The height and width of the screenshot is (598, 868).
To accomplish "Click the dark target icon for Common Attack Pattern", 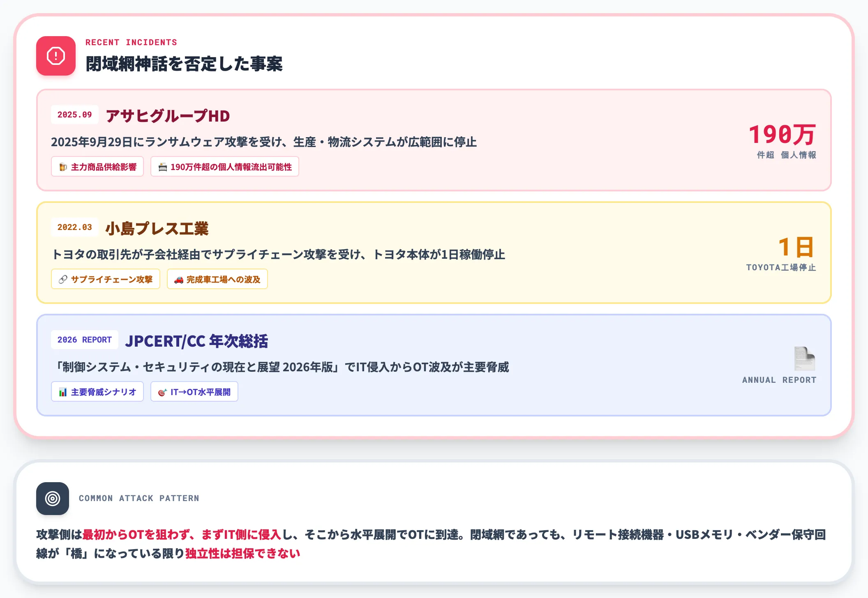I will tap(53, 498).
